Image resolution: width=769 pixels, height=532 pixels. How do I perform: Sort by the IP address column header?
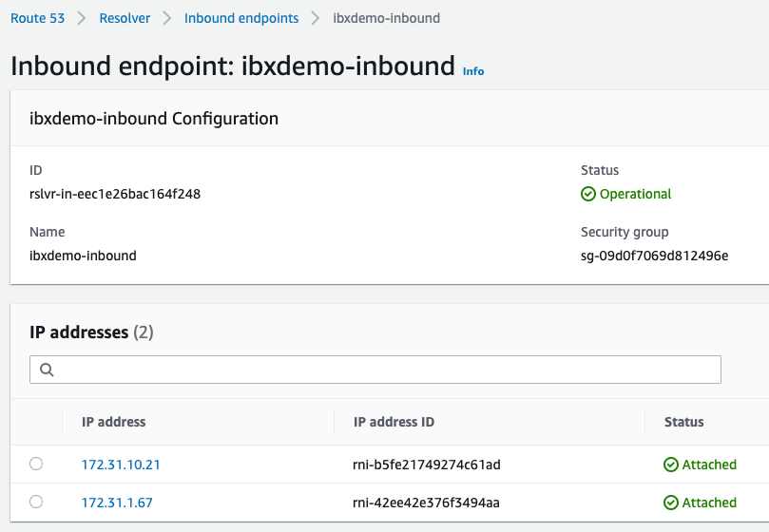[x=114, y=422]
